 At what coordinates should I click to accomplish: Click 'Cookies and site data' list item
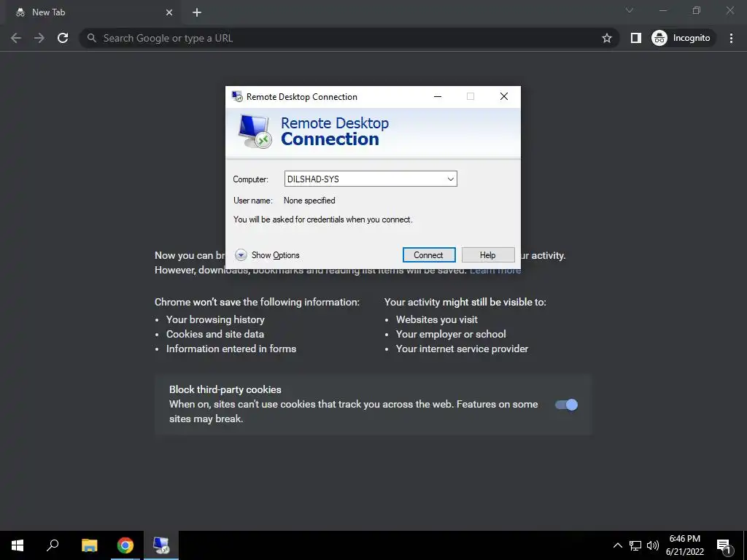tap(215, 334)
